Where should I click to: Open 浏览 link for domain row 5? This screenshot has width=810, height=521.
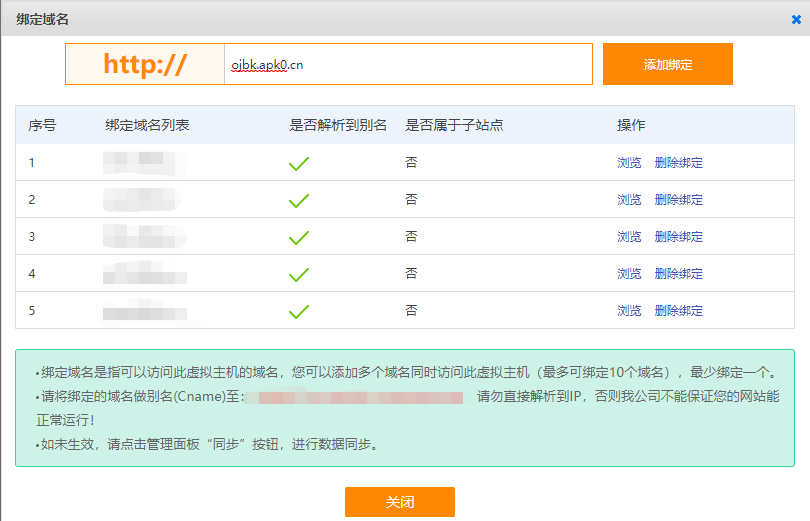click(x=629, y=311)
